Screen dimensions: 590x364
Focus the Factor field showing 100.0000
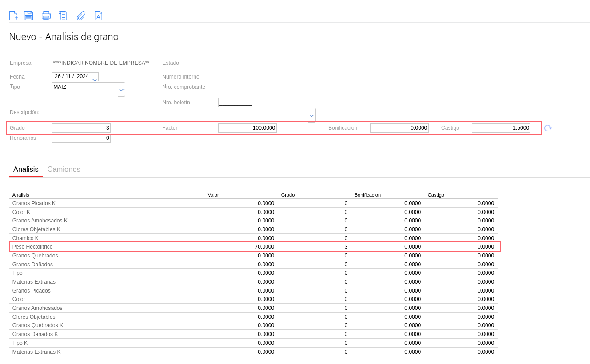tap(247, 128)
